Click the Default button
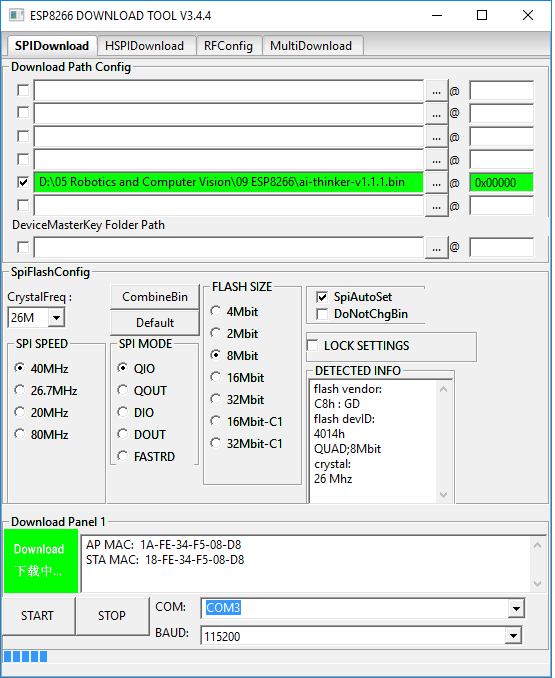 (x=155, y=323)
